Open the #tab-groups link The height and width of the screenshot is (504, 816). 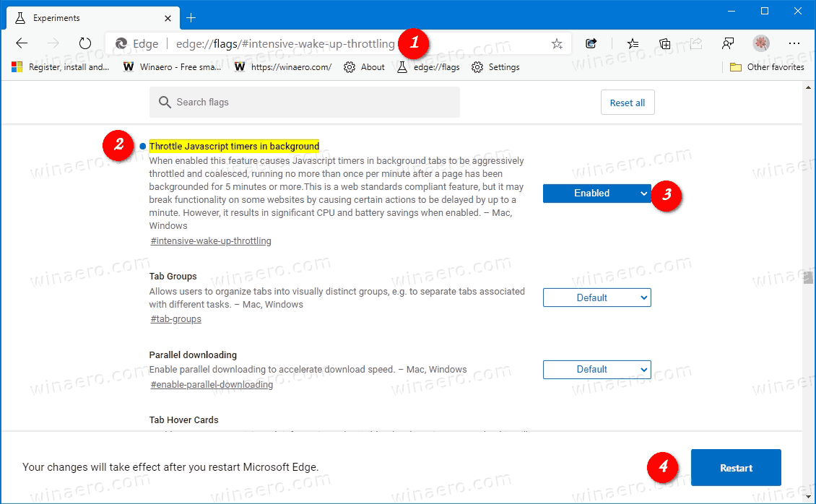pyautogui.click(x=175, y=318)
